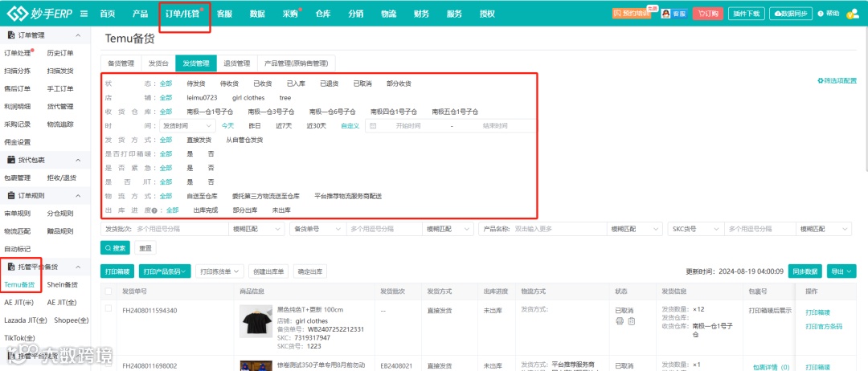Switch to the 发货台 tab

[x=158, y=63]
